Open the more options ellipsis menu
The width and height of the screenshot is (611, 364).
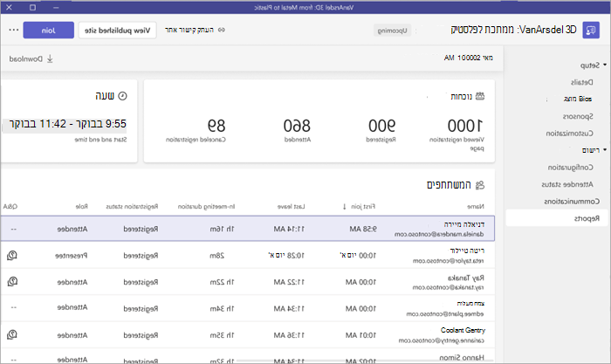pyautogui.click(x=14, y=30)
